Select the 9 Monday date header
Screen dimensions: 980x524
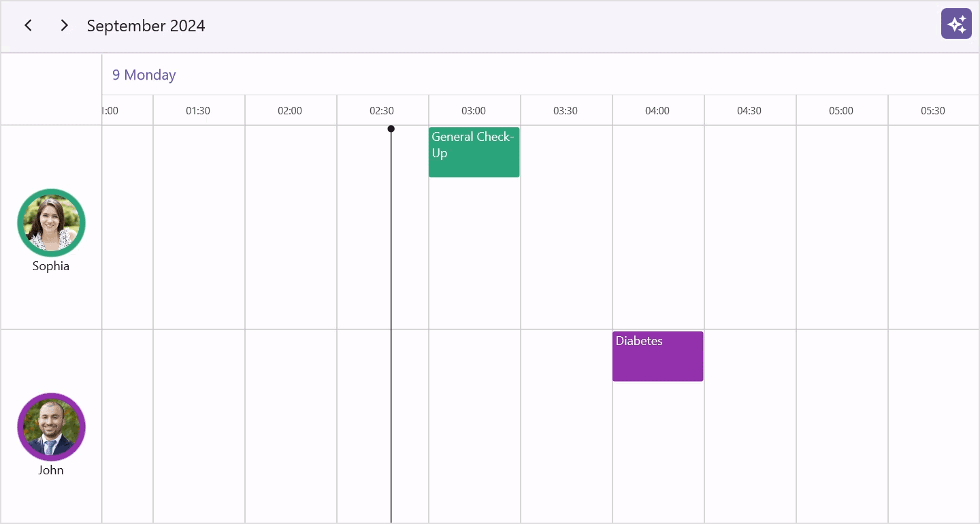[x=144, y=74]
